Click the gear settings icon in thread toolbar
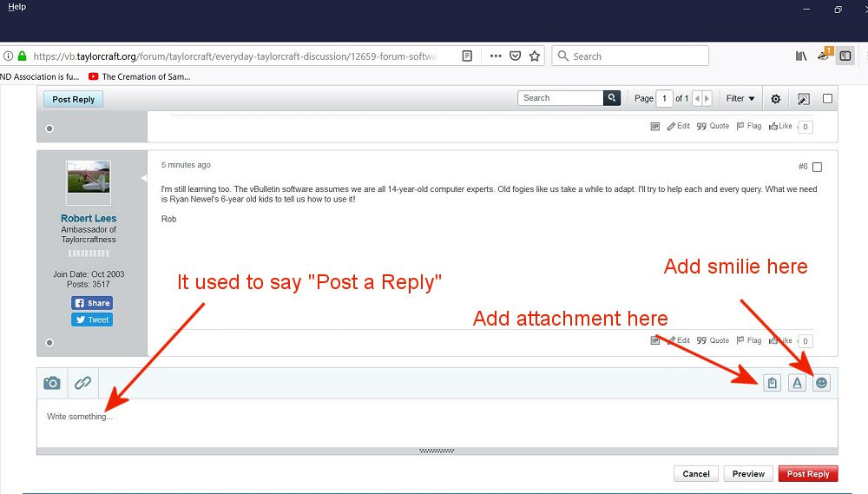The width and height of the screenshot is (868, 494). pyautogui.click(x=776, y=99)
